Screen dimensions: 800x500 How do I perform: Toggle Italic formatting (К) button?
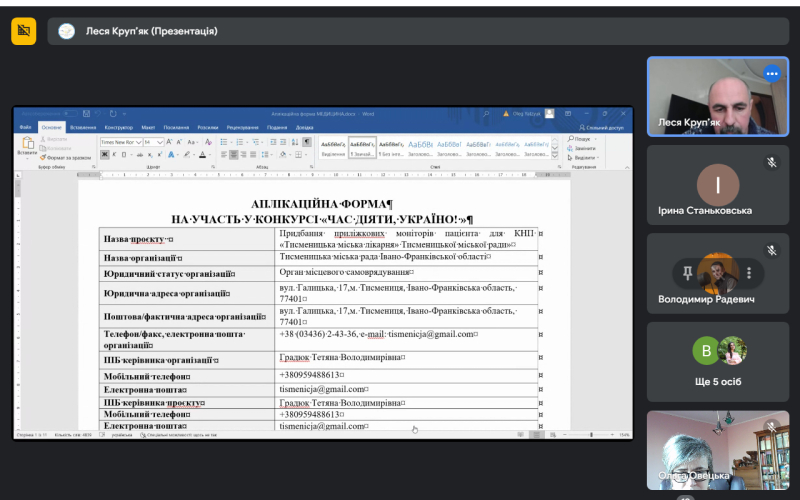114,155
